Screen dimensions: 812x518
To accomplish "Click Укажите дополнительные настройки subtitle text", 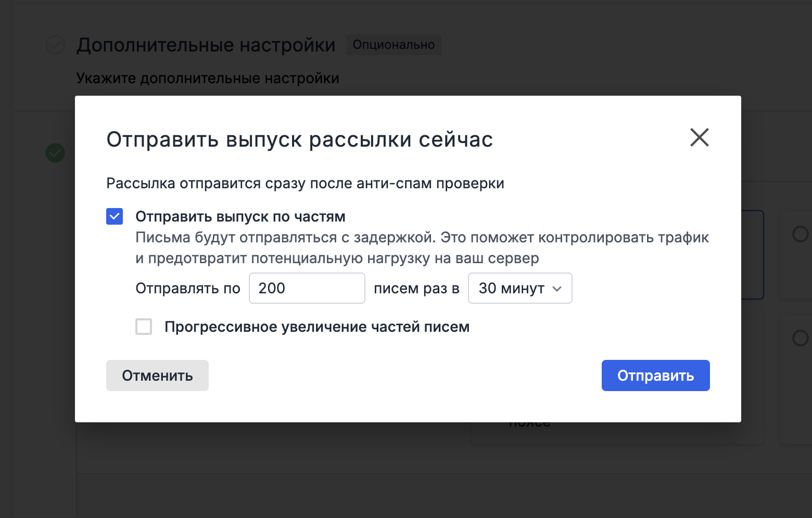I will point(207,78).
